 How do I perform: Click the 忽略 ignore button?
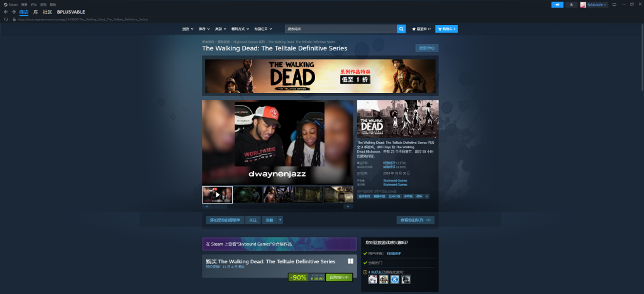[x=269, y=220]
